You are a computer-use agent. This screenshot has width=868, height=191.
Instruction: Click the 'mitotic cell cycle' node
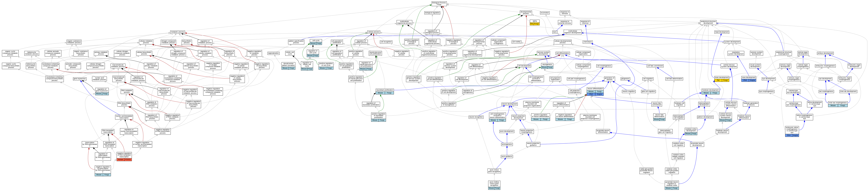click(290, 53)
